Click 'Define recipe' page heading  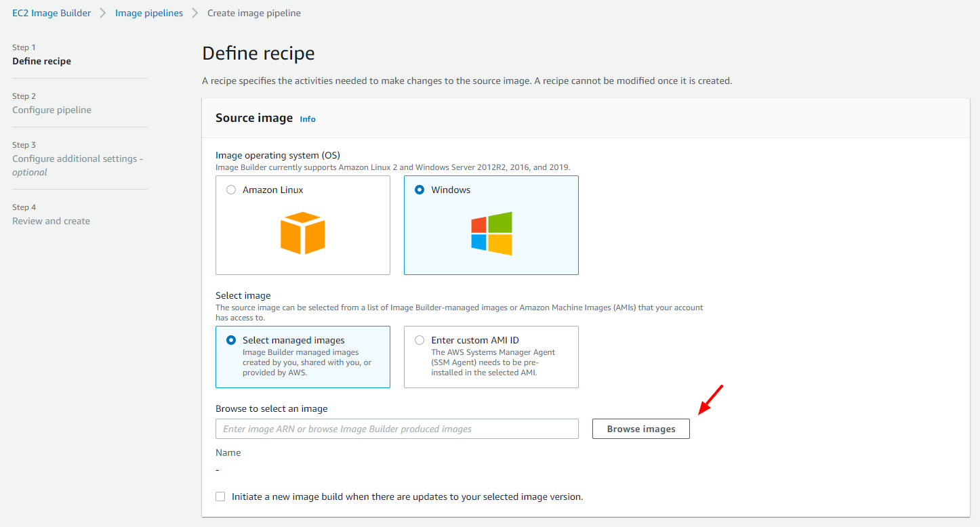point(258,54)
